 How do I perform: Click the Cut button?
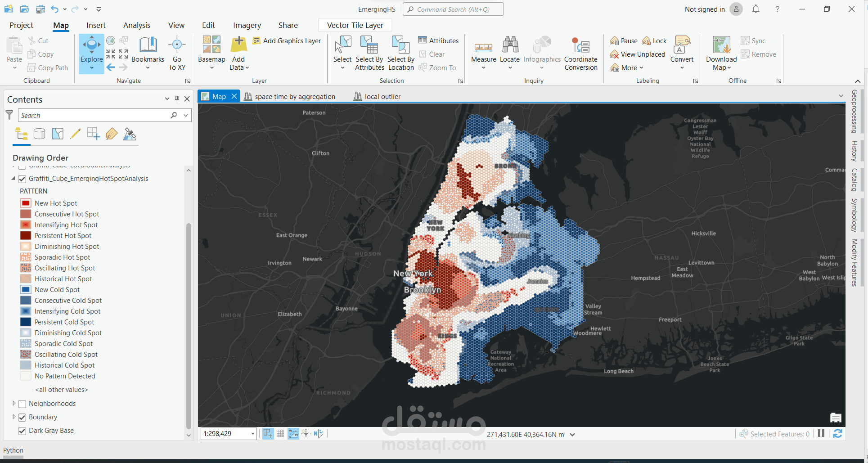point(38,41)
